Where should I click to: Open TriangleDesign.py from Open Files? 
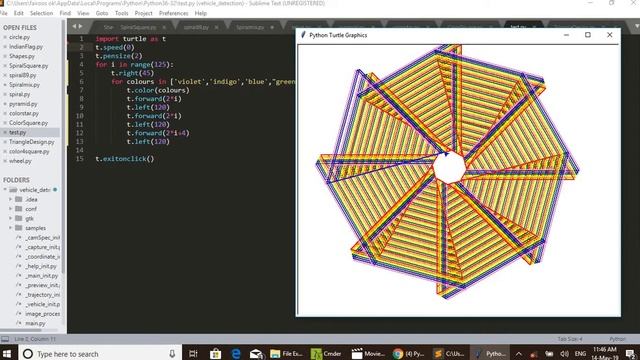32,142
